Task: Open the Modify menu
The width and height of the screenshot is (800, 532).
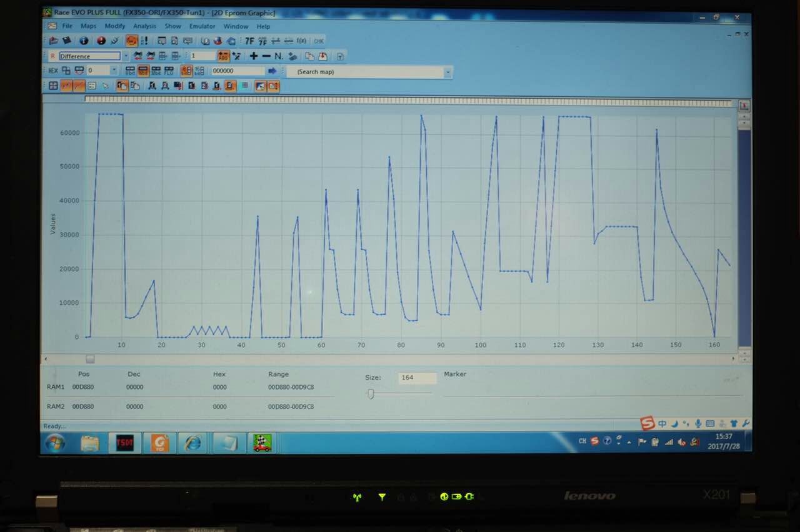Action: point(114,26)
